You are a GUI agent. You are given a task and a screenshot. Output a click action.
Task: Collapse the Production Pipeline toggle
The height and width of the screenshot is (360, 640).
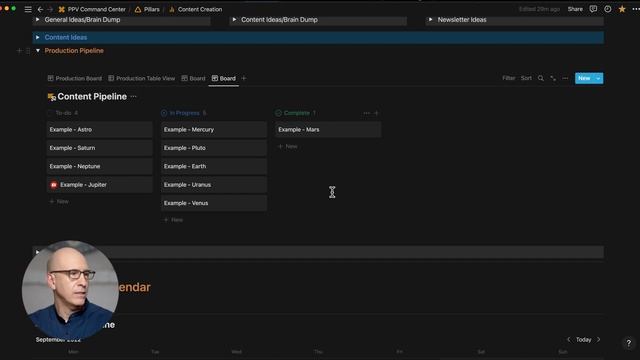pyautogui.click(x=38, y=51)
